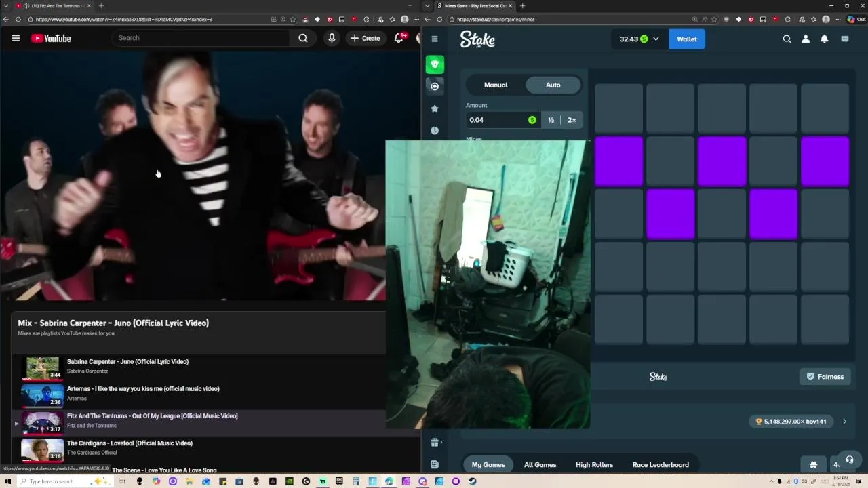Go to the YouTube home logo
868x488 pixels.
pos(51,38)
